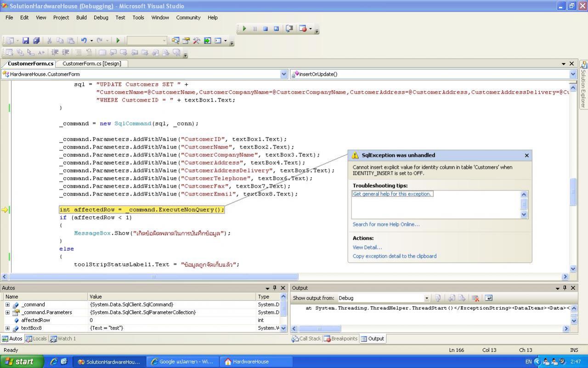588x368 pixels.
Task: Click Get general help for this exception link
Action: click(392, 194)
